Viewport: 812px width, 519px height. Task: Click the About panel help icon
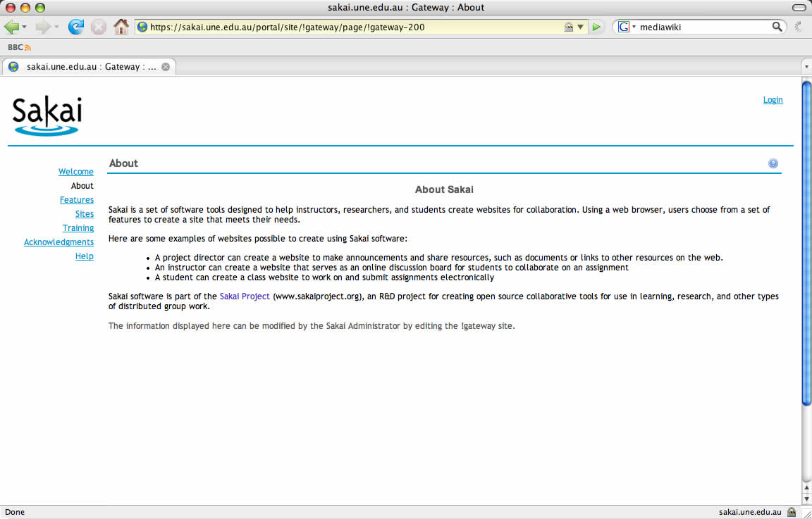[x=773, y=163]
